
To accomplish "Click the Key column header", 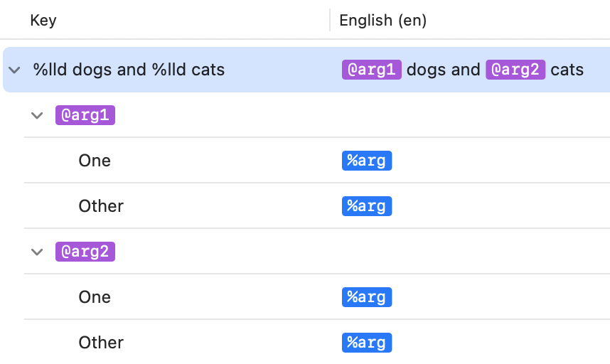I will pos(43,21).
